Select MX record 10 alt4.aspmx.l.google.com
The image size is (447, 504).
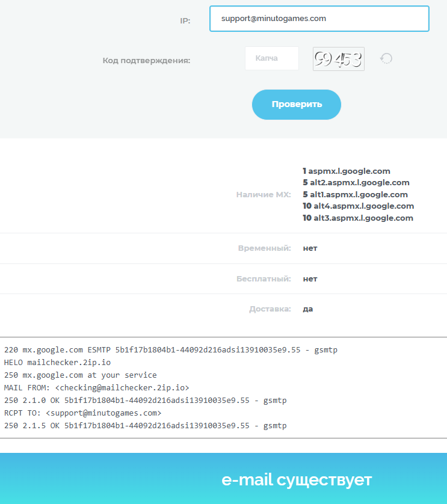tap(358, 206)
